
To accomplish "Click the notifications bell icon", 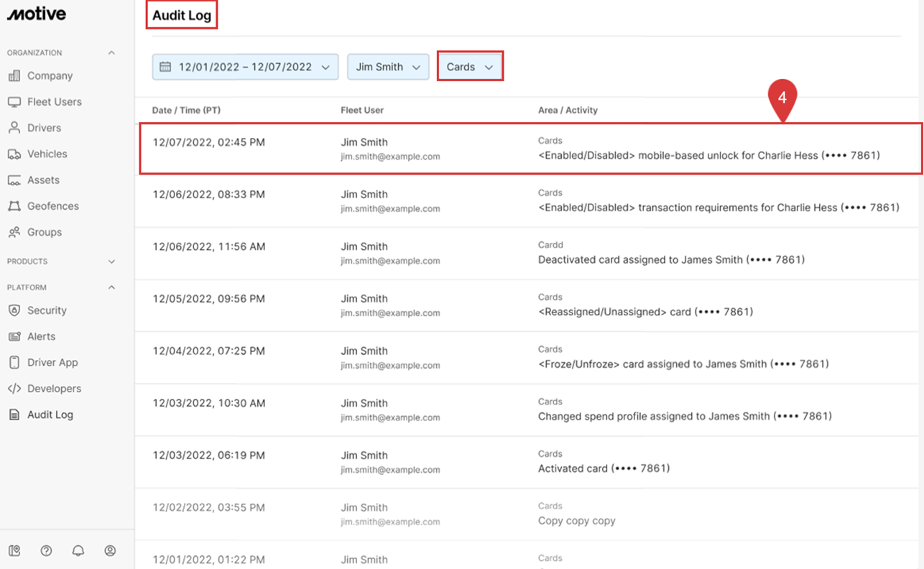I will tap(78, 551).
